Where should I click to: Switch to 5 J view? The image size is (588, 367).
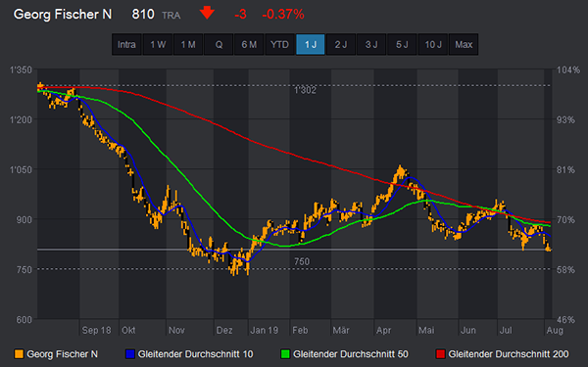click(402, 44)
